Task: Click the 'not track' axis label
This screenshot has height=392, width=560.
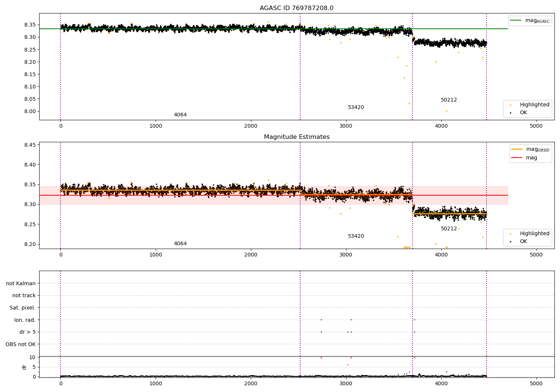Action: click(x=24, y=295)
